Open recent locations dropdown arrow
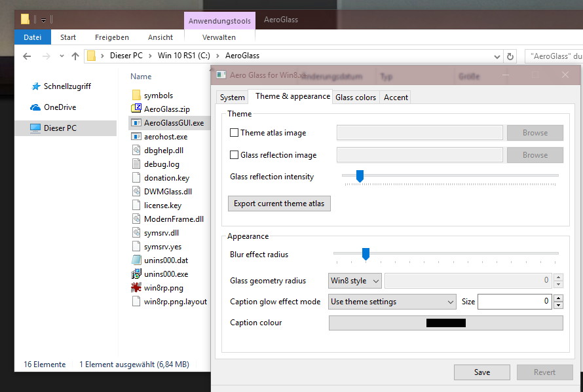 62,56
